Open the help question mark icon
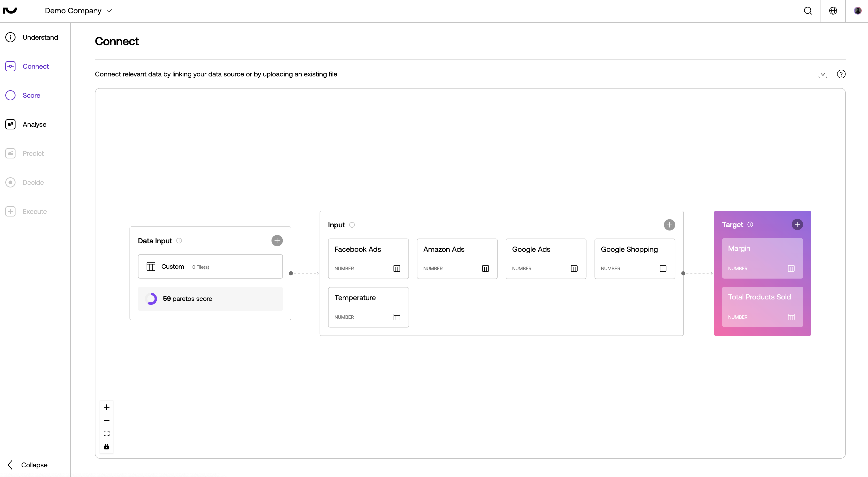 coord(841,74)
